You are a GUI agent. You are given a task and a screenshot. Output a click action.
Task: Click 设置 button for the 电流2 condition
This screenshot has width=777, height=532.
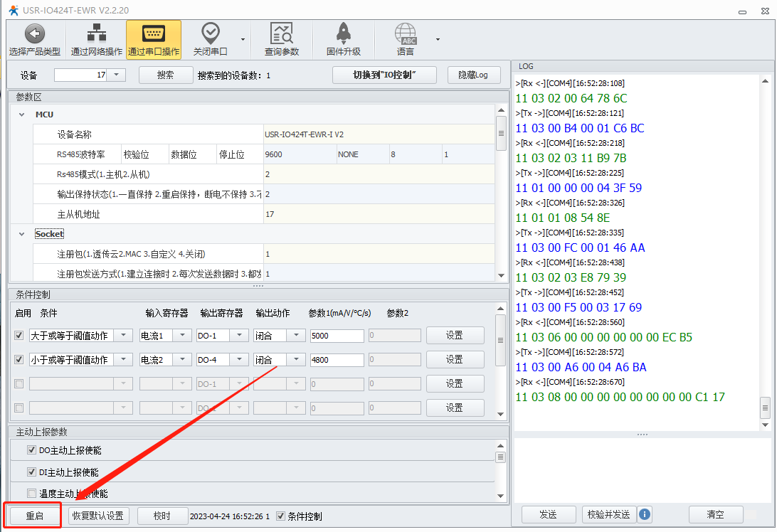(455, 360)
